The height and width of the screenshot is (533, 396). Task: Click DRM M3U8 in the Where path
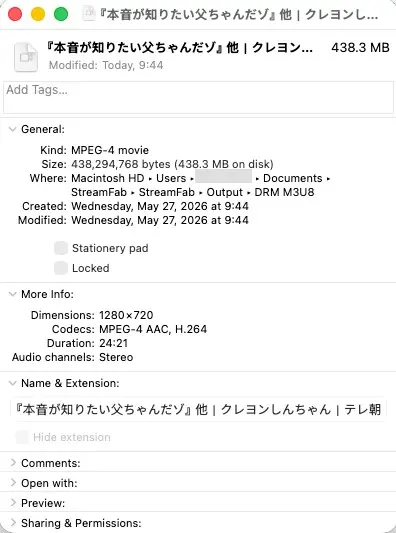[284, 192]
